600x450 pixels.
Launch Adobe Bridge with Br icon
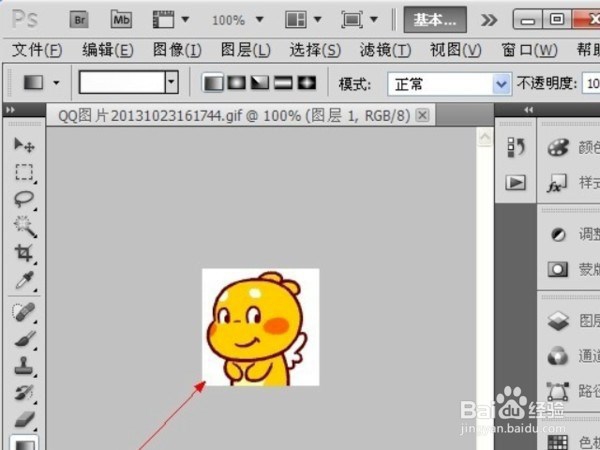(79, 19)
